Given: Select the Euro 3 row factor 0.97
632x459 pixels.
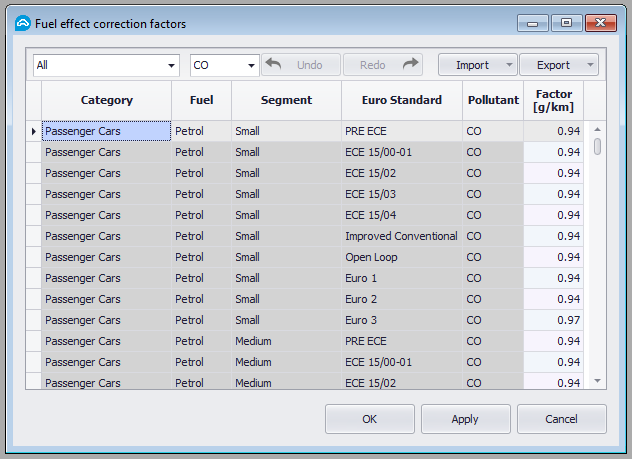Looking at the screenshot, I should (553, 320).
